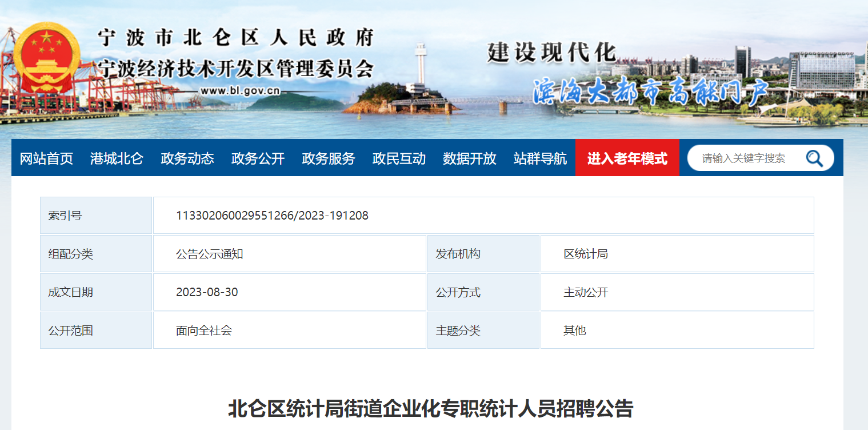Click the national emblem logo
The image size is (868, 430).
click(47, 58)
